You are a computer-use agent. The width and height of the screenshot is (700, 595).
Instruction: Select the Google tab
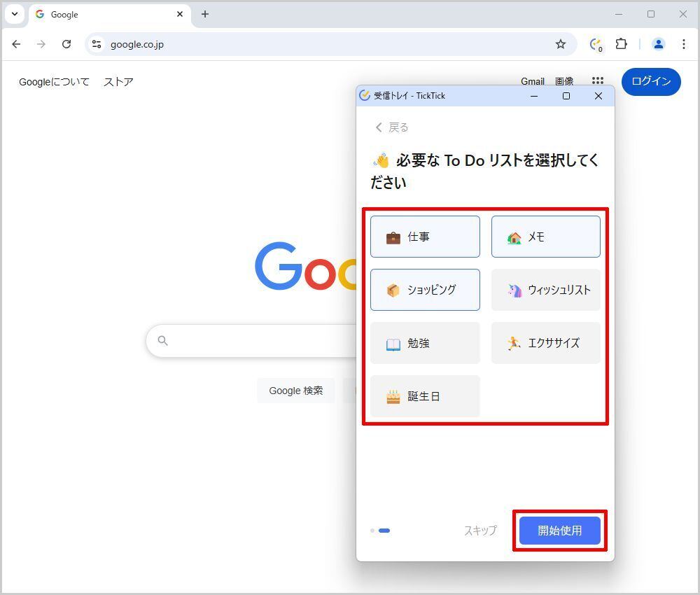(109, 15)
